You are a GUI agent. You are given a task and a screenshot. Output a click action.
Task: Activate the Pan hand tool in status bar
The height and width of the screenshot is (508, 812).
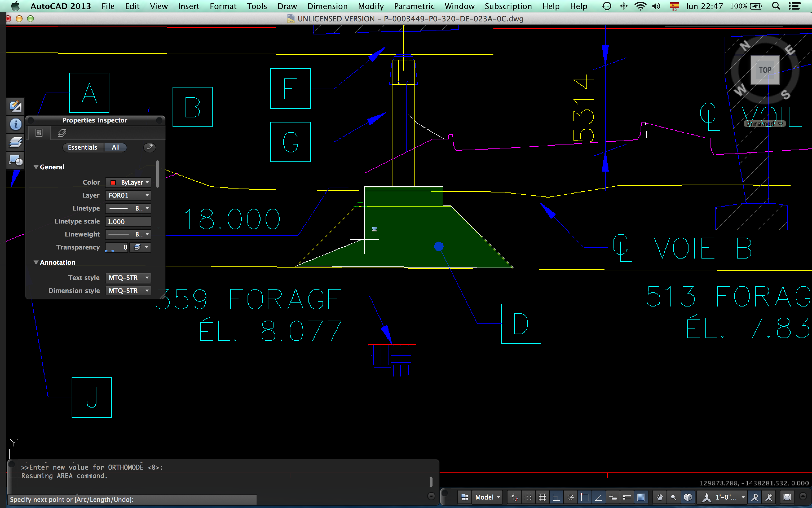pos(660,497)
